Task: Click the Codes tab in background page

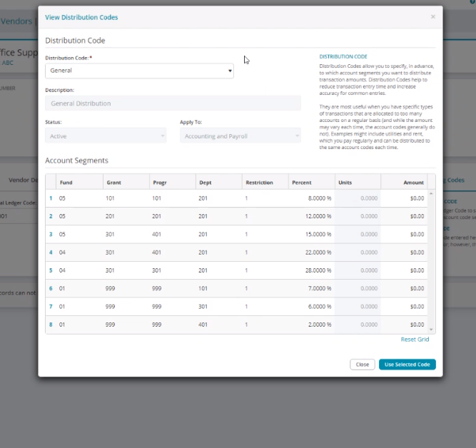Action: [455, 180]
